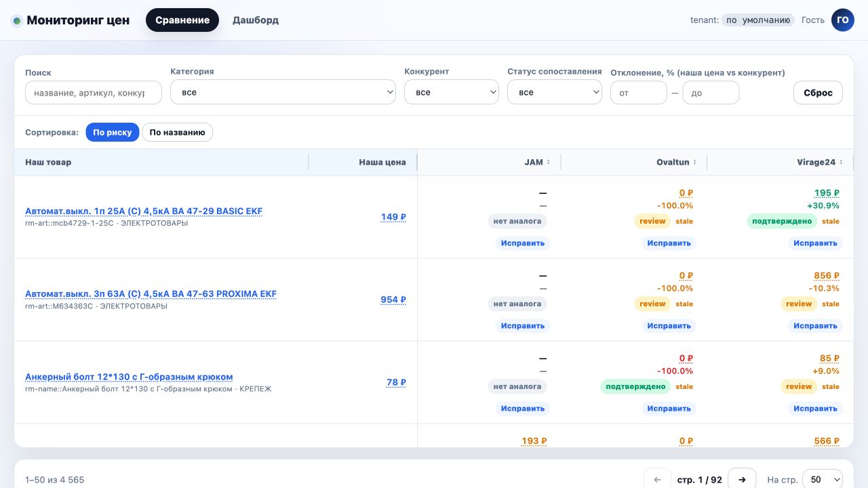Click the Сброс button

818,92
